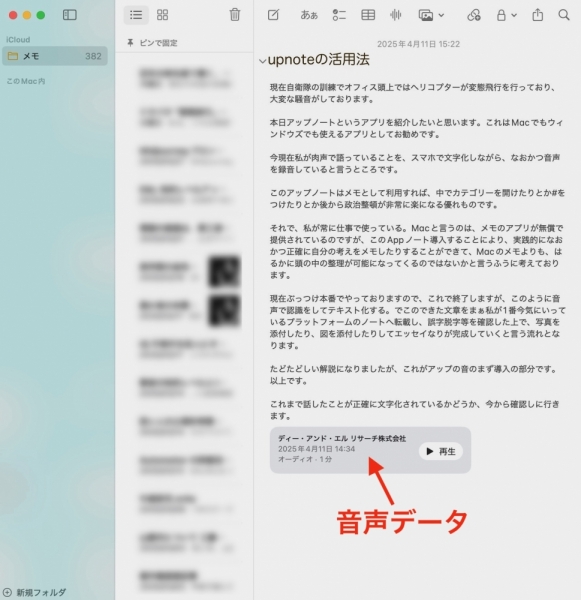The height and width of the screenshot is (600, 581).
Task: Insert a checklist
Action: (x=339, y=15)
